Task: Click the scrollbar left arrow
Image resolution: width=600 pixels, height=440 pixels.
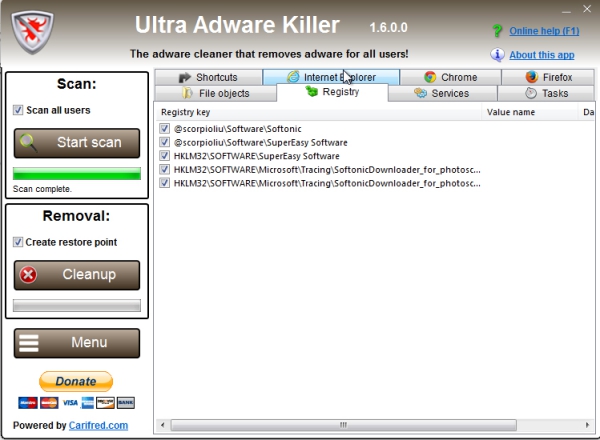Action: (x=163, y=425)
